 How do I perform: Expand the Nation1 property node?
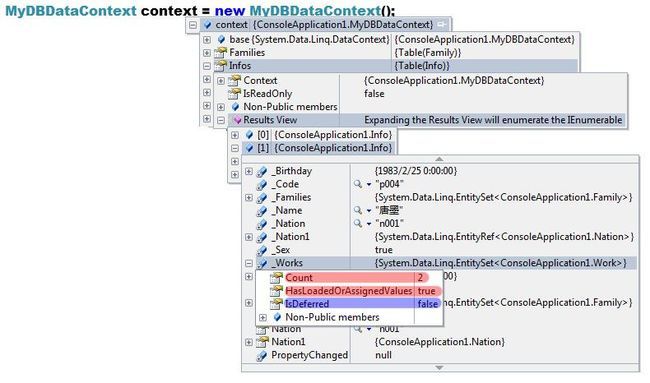coord(249,342)
